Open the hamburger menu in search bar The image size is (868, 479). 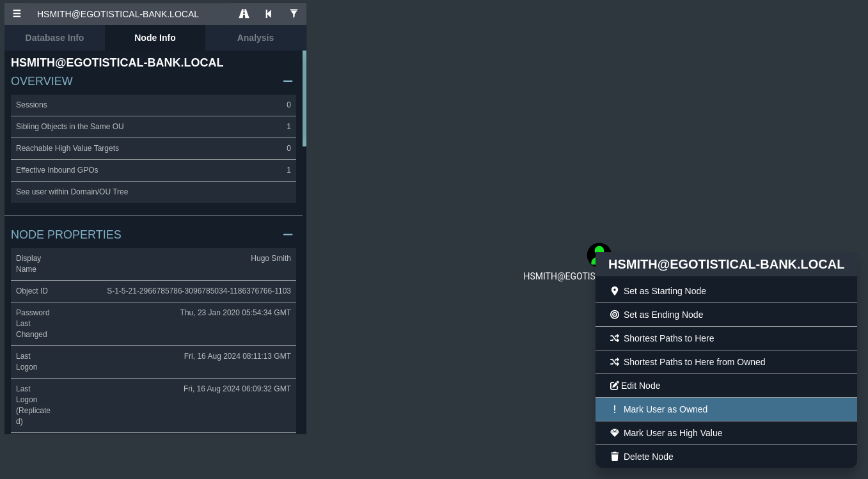pyautogui.click(x=17, y=13)
